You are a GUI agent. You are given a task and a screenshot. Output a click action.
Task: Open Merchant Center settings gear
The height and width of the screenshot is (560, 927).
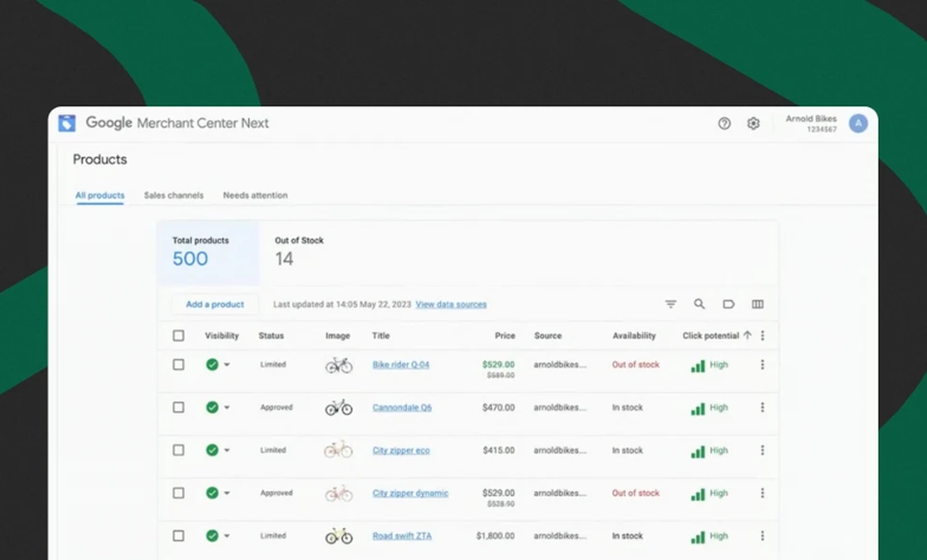753,123
